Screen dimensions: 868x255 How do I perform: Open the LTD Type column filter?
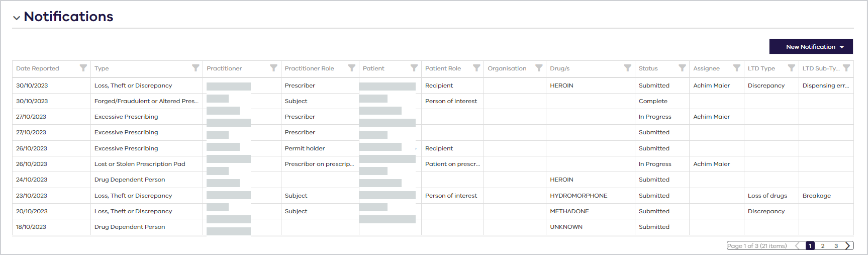[792, 68]
